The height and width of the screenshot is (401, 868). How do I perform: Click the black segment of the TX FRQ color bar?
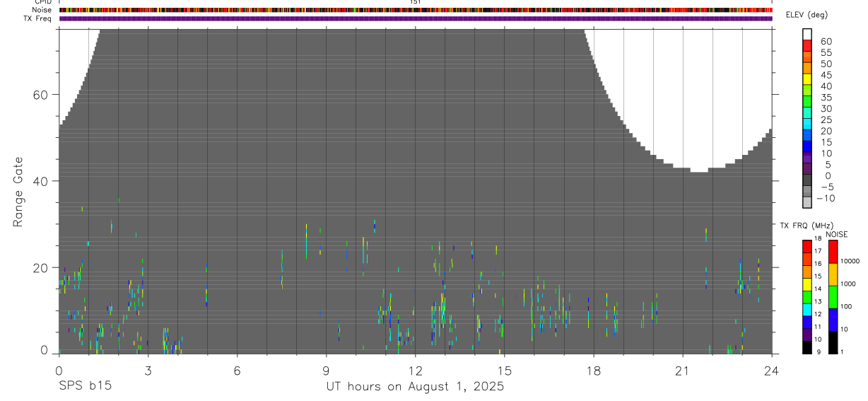(x=807, y=348)
